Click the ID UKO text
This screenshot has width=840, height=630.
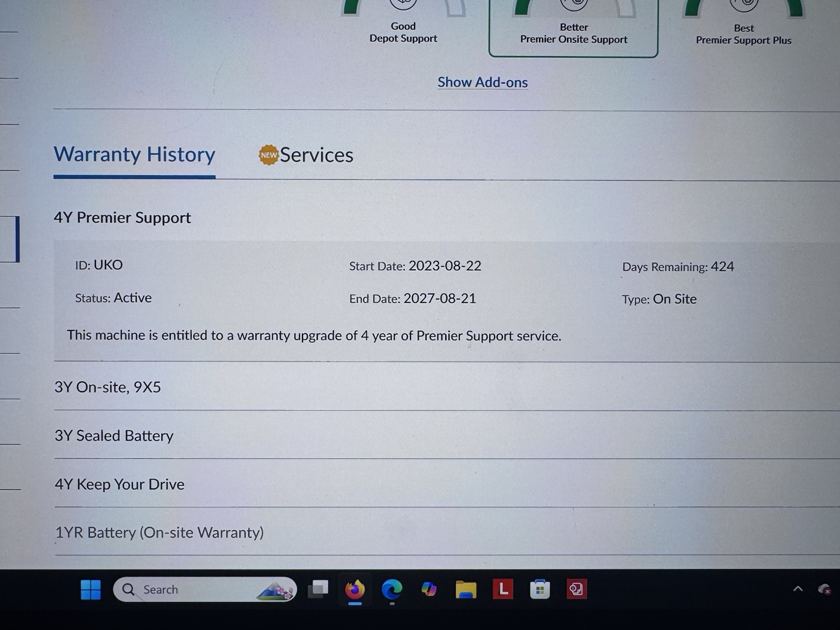pos(99,265)
